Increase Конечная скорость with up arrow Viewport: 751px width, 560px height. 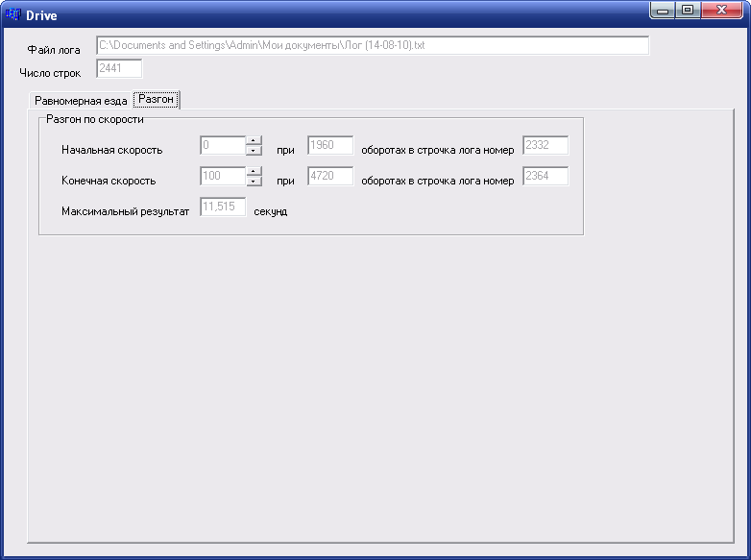pyautogui.click(x=254, y=171)
